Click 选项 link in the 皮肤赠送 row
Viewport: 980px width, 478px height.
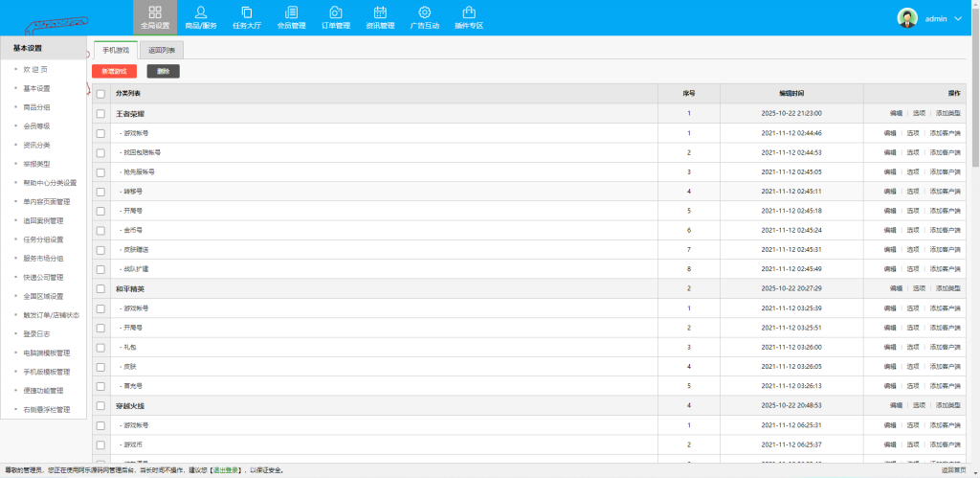click(x=913, y=250)
